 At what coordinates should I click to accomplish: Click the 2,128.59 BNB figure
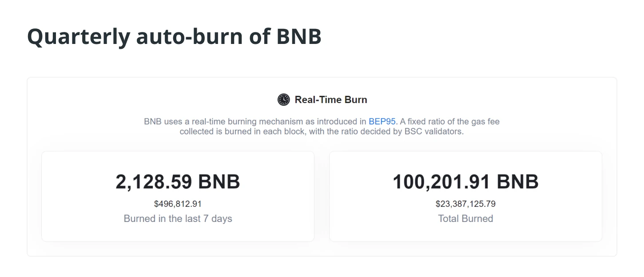[x=178, y=182]
